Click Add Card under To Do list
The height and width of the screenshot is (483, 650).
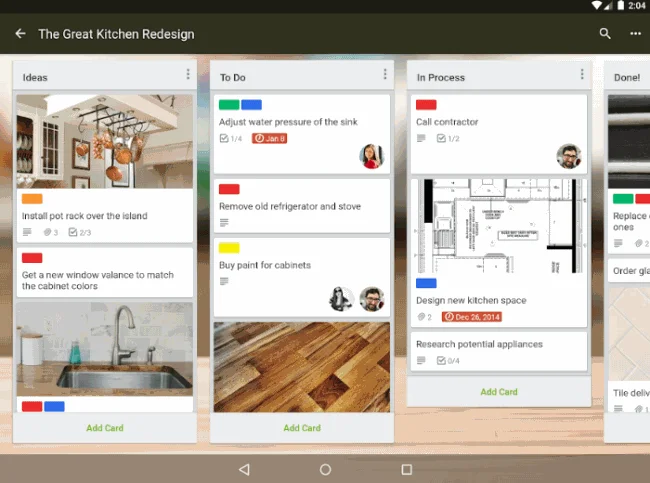point(302,428)
